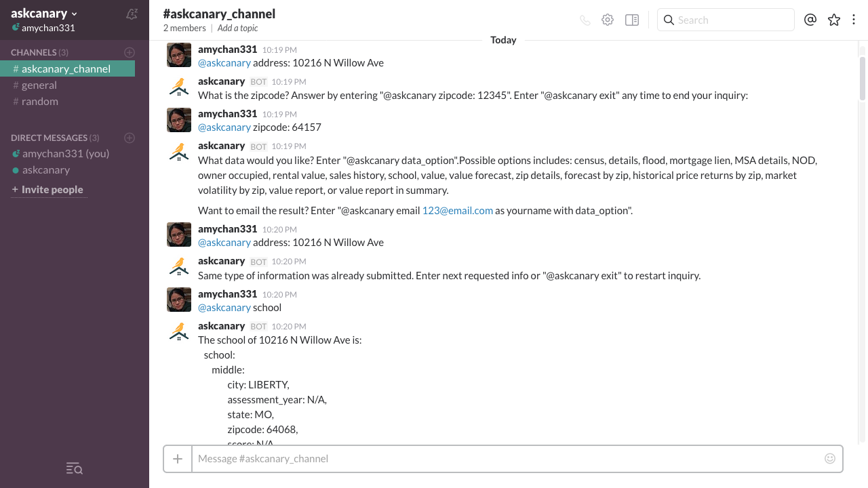
Task: Click Invite people link
Action: click(47, 189)
